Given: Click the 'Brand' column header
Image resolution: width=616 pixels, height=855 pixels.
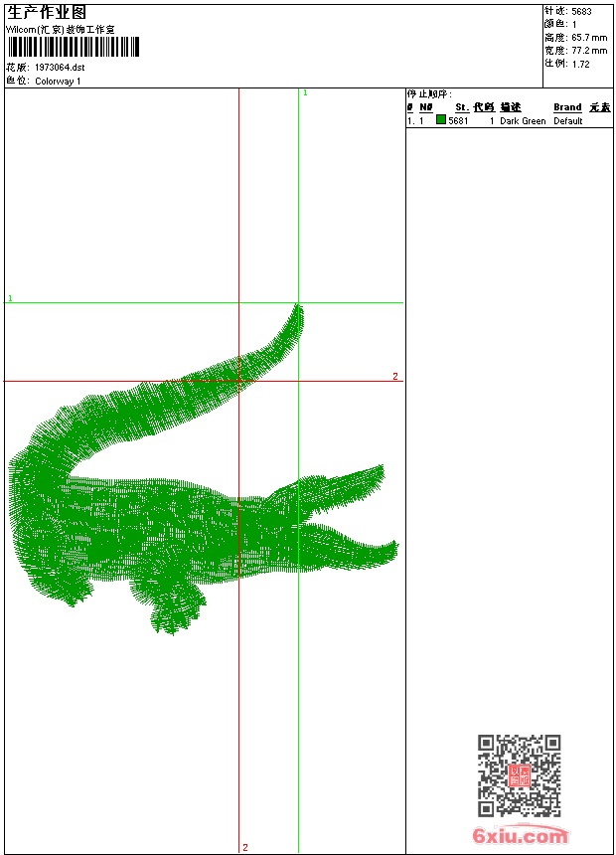Looking at the screenshot, I should [x=567, y=107].
